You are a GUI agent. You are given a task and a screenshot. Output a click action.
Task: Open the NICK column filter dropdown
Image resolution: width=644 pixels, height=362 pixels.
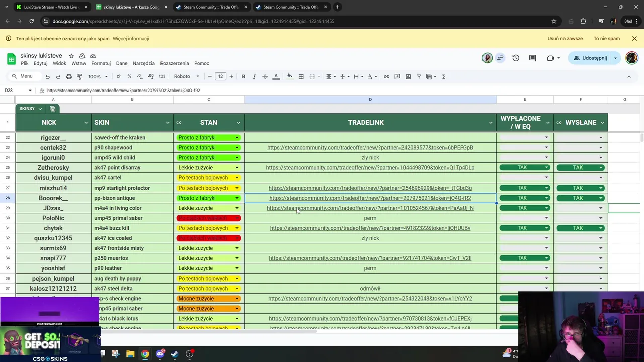86,123
